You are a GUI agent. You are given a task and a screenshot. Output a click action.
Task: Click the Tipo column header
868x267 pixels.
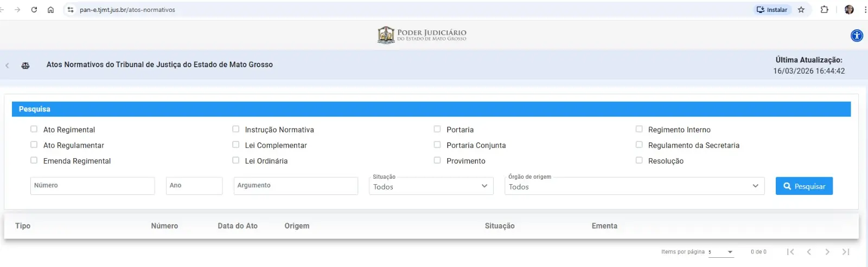point(23,226)
